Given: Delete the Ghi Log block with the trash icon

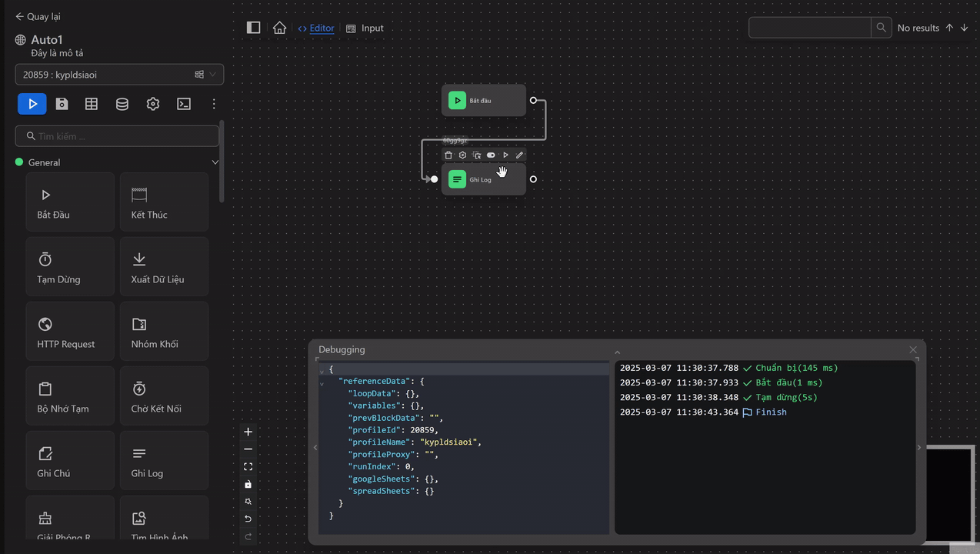Looking at the screenshot, I should 448,155.
